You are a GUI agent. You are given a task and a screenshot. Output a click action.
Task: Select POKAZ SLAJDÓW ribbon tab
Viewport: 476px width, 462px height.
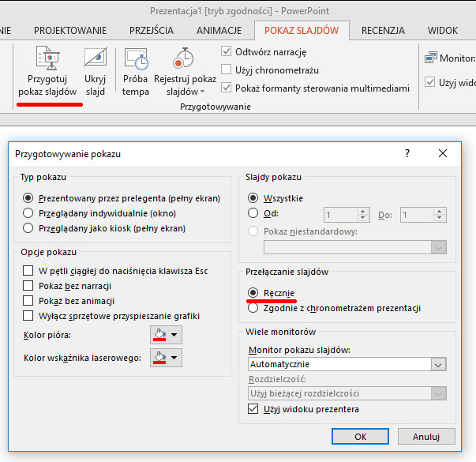click(x=302, y=30)
